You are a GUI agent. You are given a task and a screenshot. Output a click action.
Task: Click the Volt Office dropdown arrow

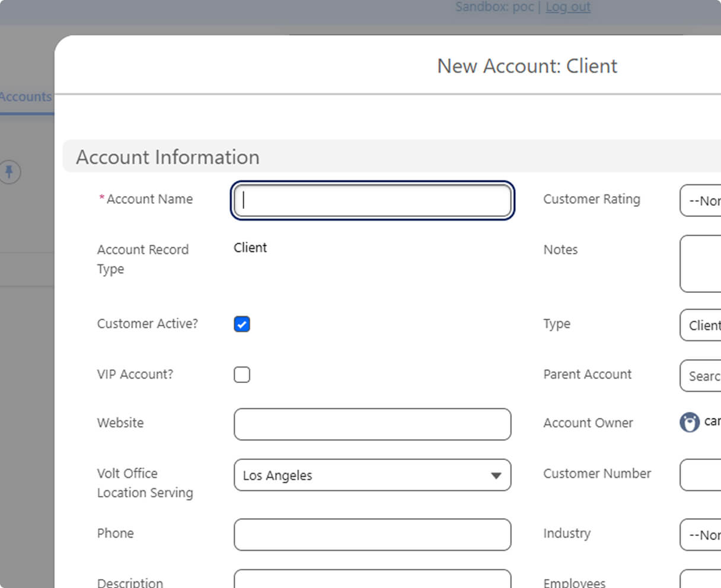(496, 475)
